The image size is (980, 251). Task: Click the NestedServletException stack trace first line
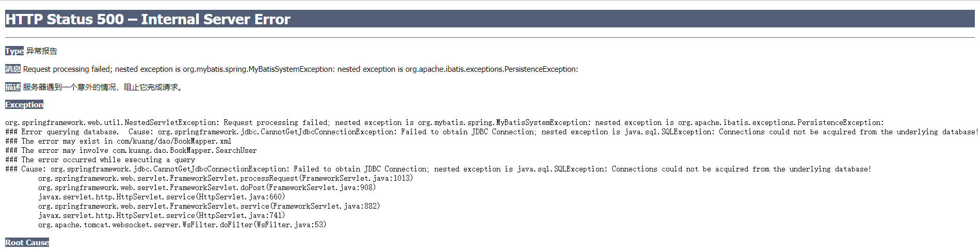click(x=444, y=122)
